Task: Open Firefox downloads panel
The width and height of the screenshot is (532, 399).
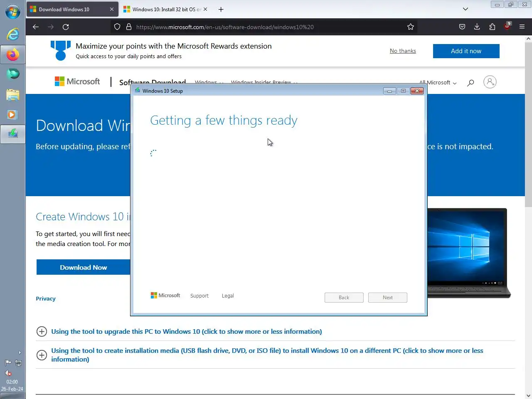Action: (x=477, y=27)
